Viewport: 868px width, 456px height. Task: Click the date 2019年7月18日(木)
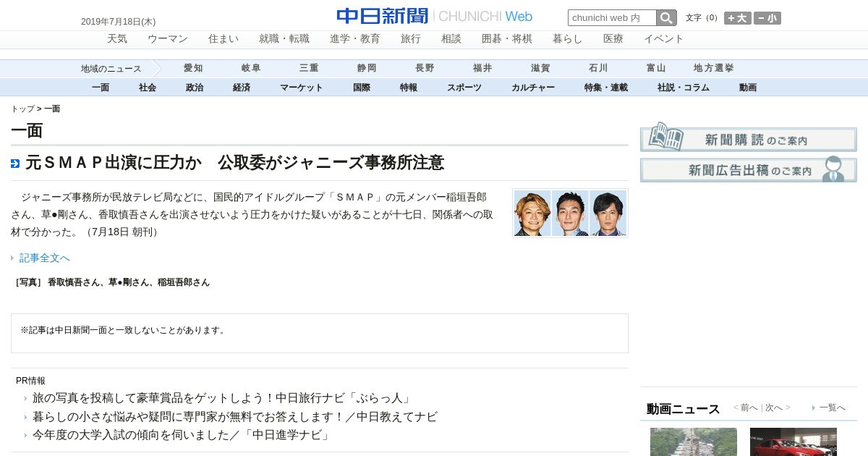pos(118,22)
